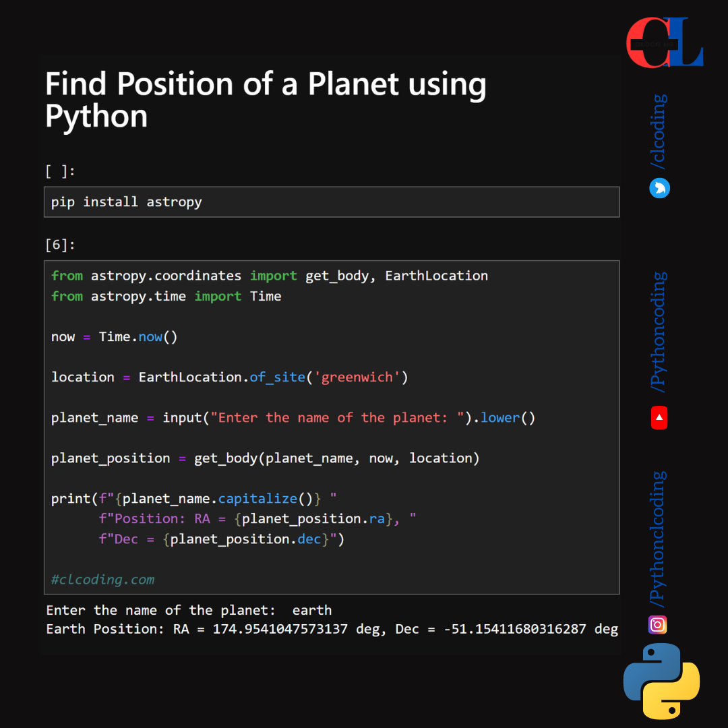This screenshot has height=728, width=728.
Task: Expand the output area showing Earth Position
Action: 332,619
